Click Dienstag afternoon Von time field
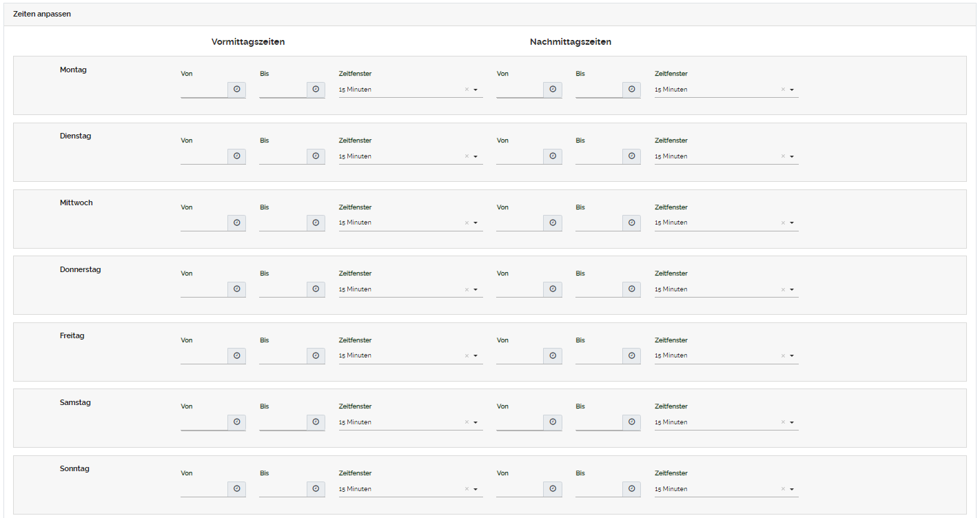Image resolution: width=980 pixels, height=518 pixels. [x=520, y=156]
